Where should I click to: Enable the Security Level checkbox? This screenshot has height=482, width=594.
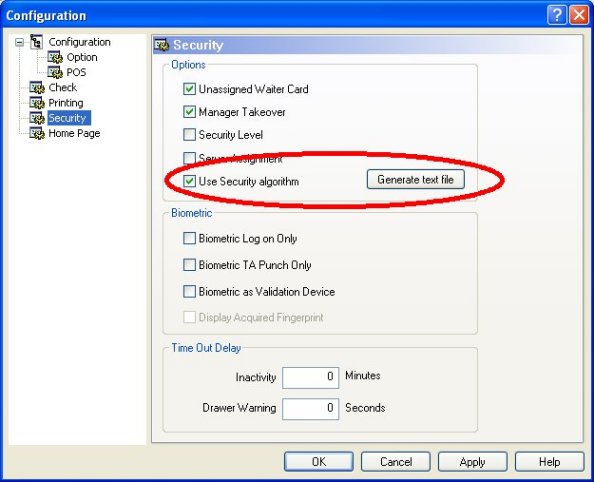tap(189, 135)
